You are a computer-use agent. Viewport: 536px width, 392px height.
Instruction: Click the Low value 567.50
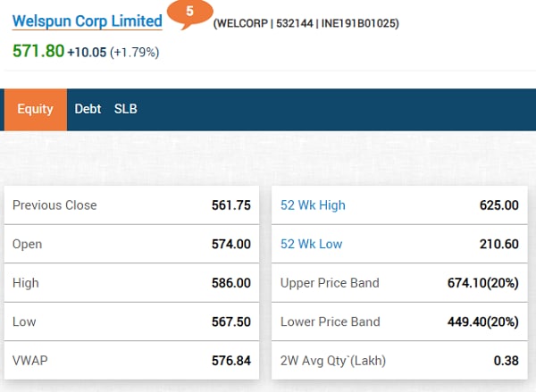coord(230,321)
